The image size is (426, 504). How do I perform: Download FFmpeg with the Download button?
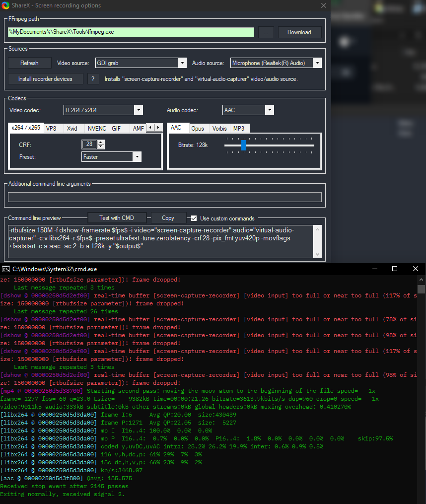(299, 32)
